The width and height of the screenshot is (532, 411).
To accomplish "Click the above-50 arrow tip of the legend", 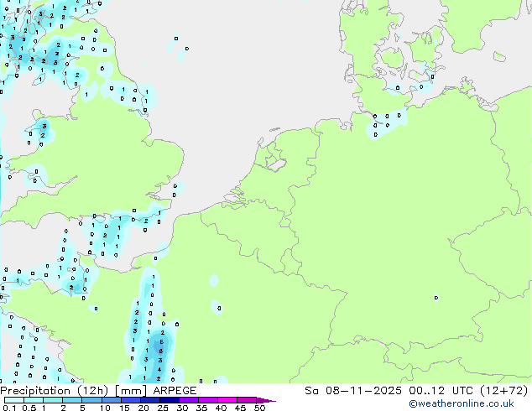I will 266,401.
